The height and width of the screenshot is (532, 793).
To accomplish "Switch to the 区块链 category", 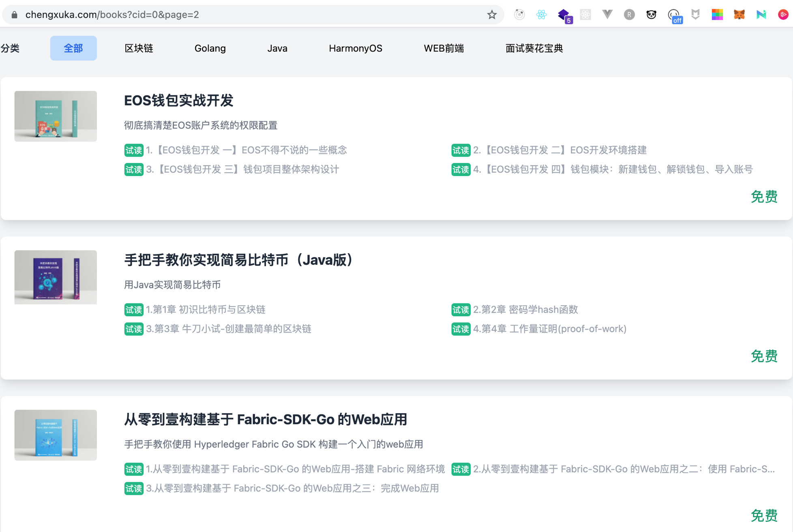I will coord(139,48).
